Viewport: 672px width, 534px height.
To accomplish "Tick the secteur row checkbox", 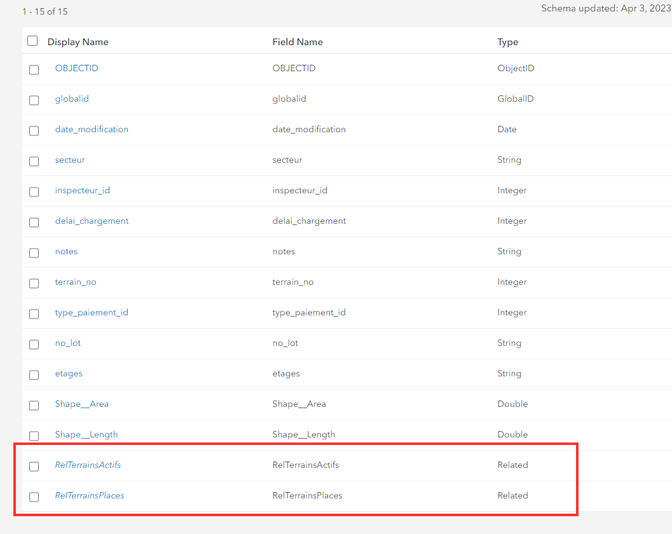I will click(x=34, y=161).
